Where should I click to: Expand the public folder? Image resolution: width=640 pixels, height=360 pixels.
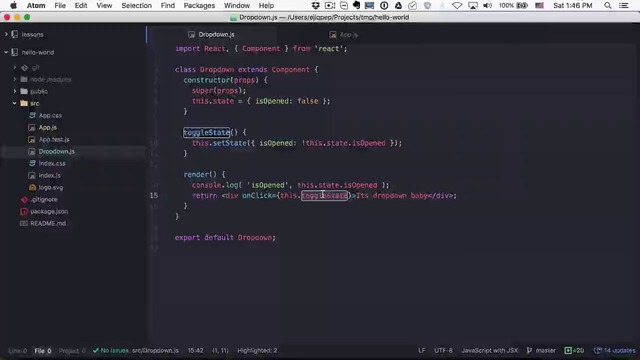(x=15, y=91)
